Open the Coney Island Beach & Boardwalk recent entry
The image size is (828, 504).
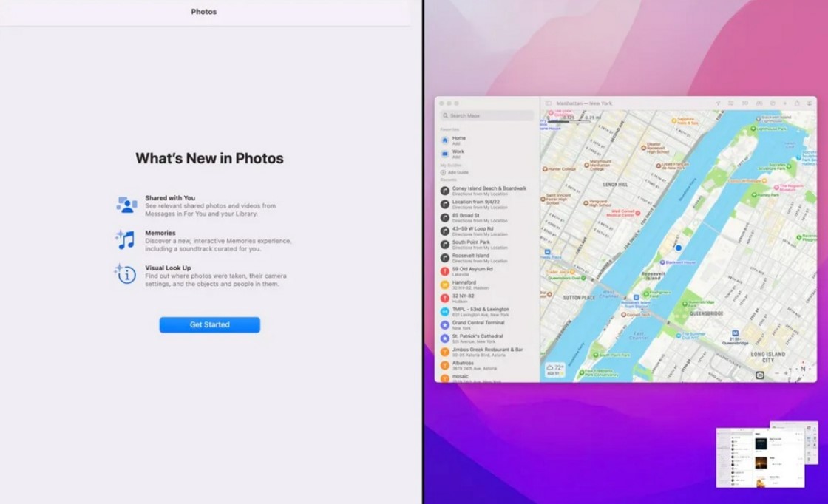[488, 189]
